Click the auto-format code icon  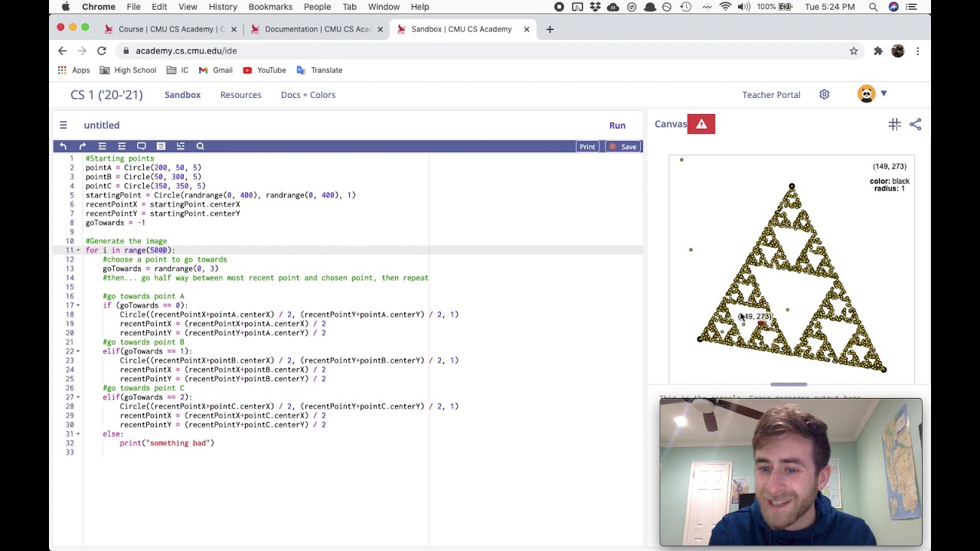pos(181,146)
